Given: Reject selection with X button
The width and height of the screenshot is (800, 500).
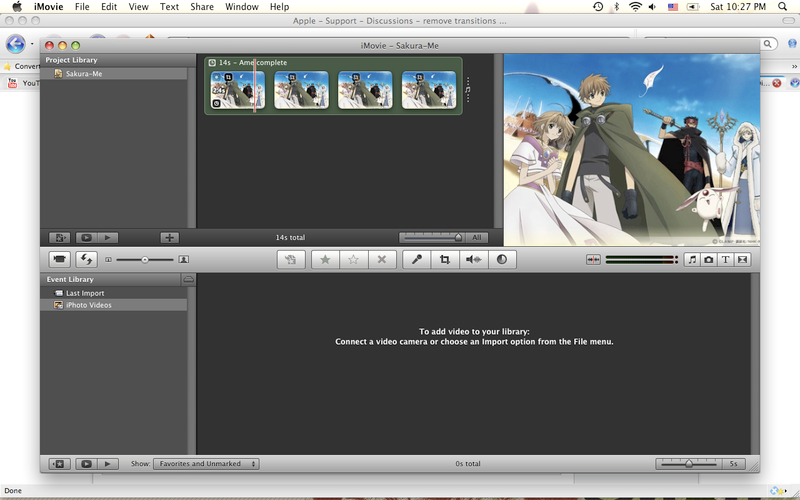Looking at the screenshot, I should 381,259.
